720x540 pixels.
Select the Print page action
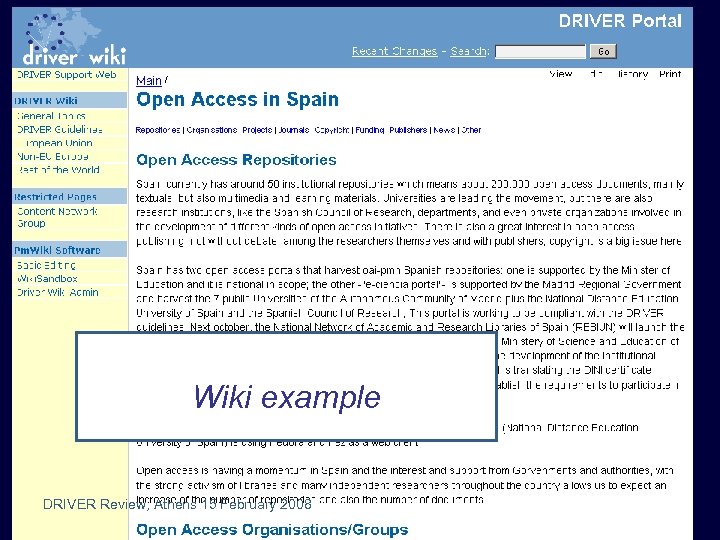[x=670, y=74]
